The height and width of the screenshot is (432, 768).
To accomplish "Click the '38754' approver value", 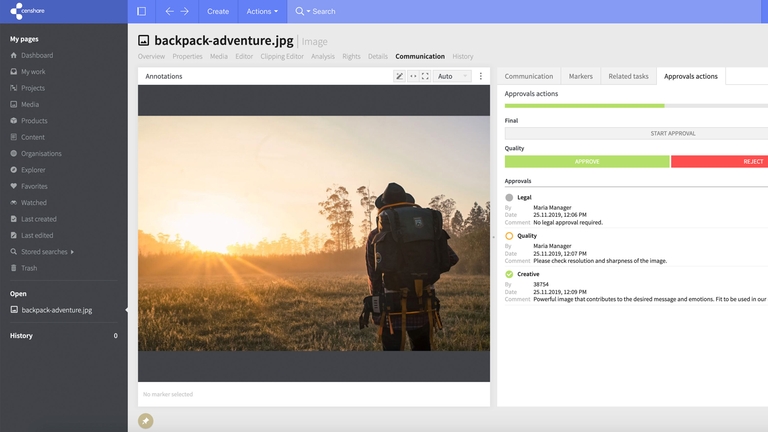I will (x=541, y=284).
